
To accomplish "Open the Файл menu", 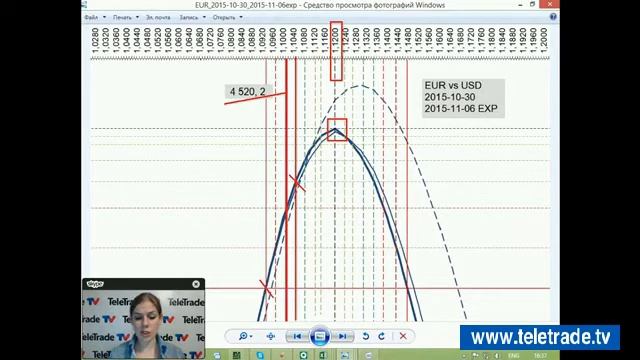I will pos(91,18).
